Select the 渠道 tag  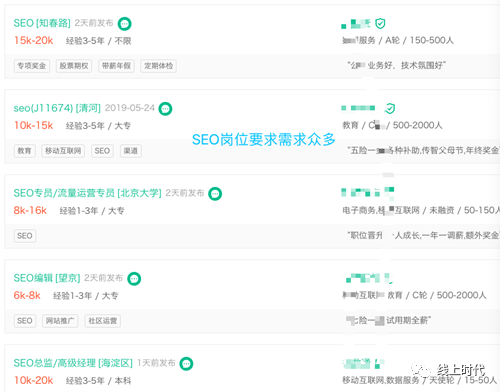point(131,151)
